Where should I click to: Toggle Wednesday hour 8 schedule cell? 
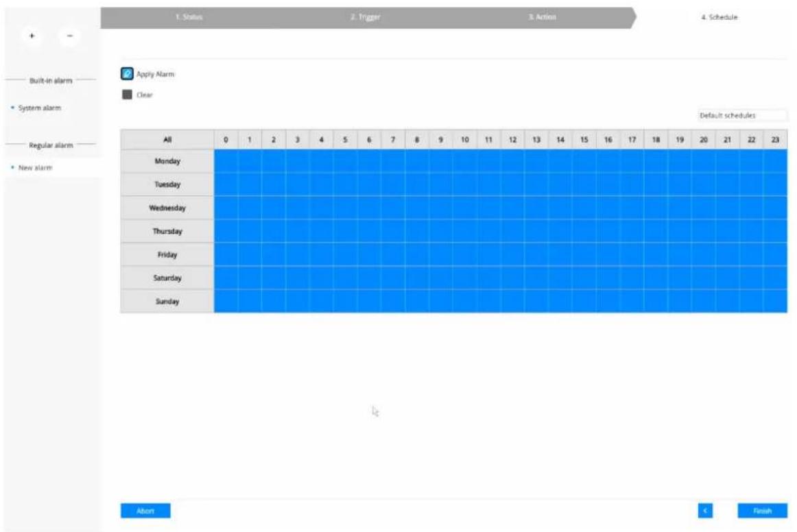(x=417, y=208)
